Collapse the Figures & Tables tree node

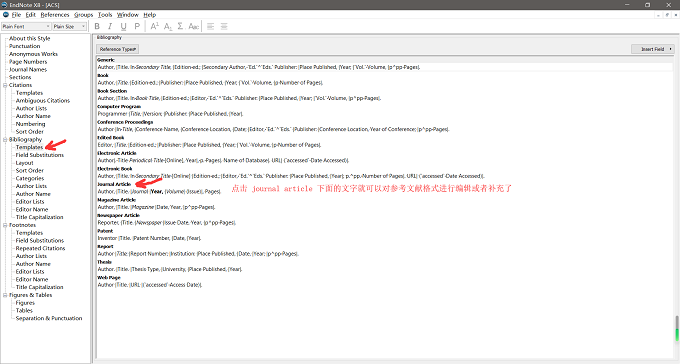pos(5,295)
